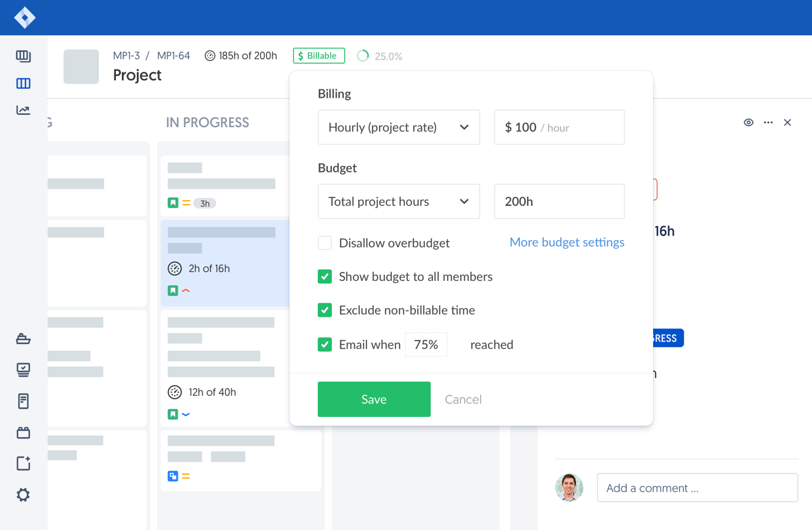
Task: Click the medium priority icon on the 3h card
Action: (186, 203)
